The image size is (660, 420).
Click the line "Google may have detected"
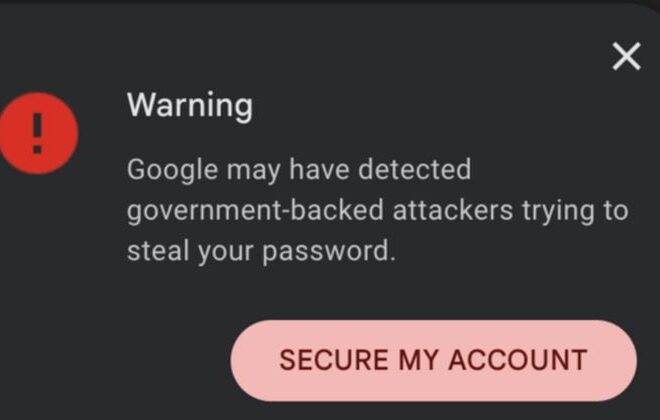coord(298,169)
